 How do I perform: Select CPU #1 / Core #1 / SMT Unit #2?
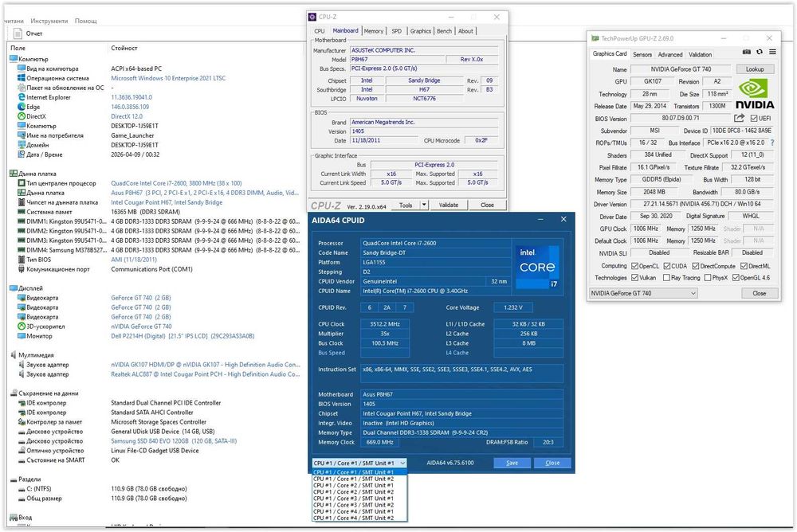[x=359, y=479]
